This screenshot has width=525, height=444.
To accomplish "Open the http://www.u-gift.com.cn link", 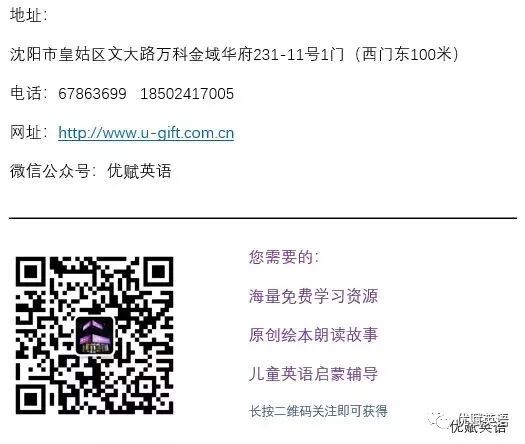I will [146, 133].
